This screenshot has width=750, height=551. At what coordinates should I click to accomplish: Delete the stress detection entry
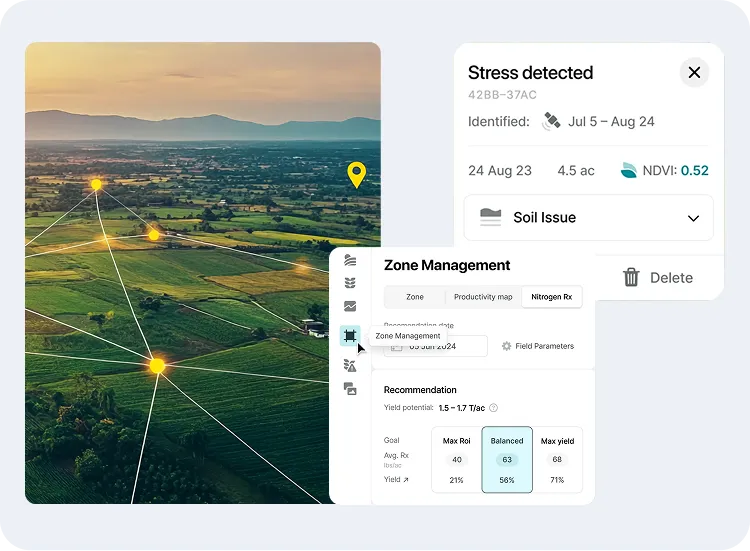(657, 278)
